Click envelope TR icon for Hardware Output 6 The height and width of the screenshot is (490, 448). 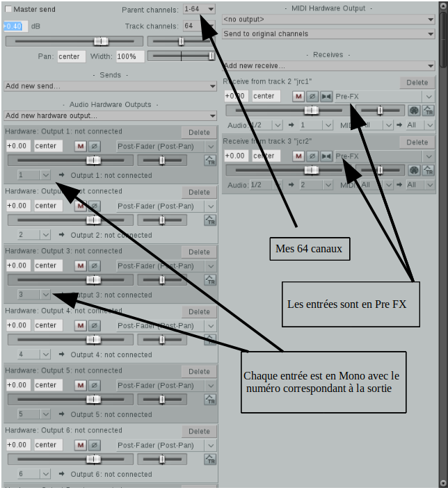pyautogui.click(x=210, y=459)
